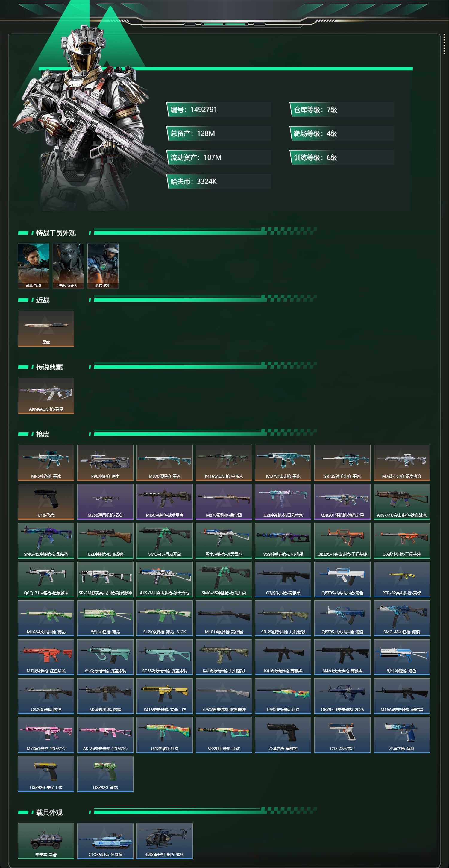Select the PTR-32突击步枪-黄蜂 skin card
449x868 pixels.
[402, 579]
